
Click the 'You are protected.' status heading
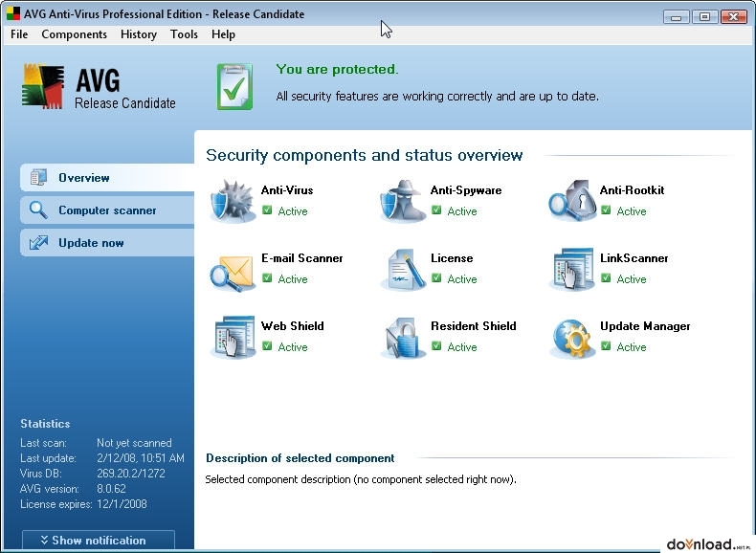point(337,70)
